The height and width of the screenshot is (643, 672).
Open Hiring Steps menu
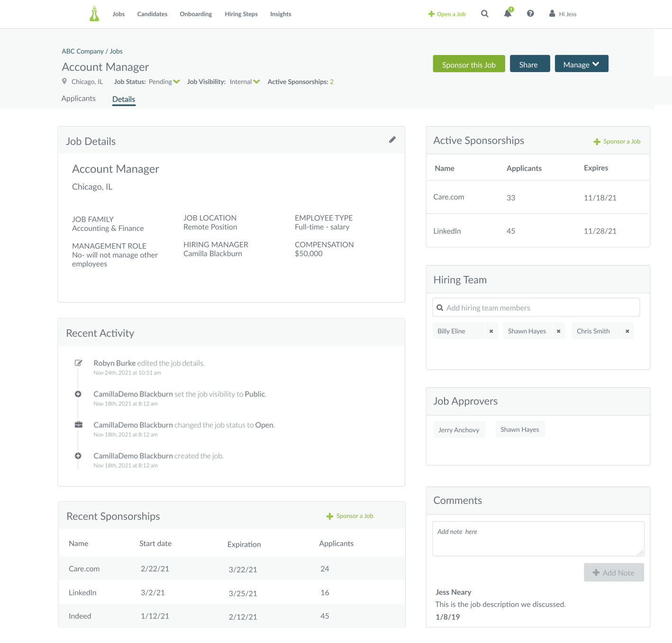[x=241, y=14]
